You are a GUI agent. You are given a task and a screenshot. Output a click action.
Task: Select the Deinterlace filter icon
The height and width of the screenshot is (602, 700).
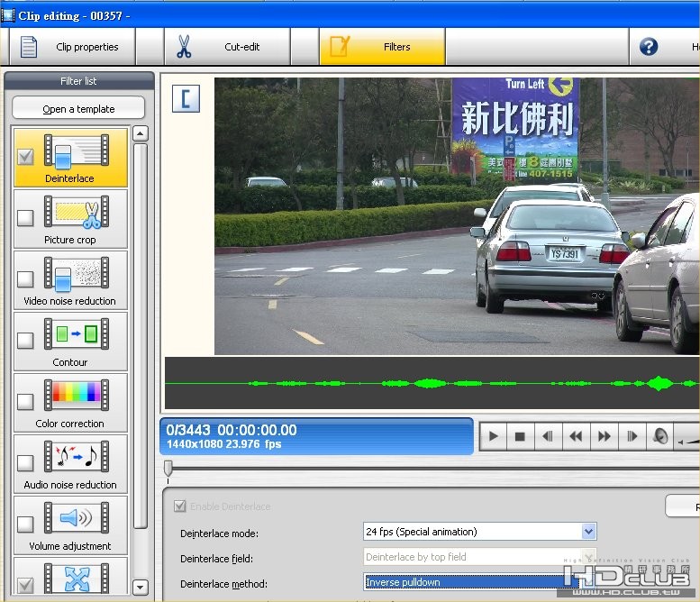[x=77, y=151]
